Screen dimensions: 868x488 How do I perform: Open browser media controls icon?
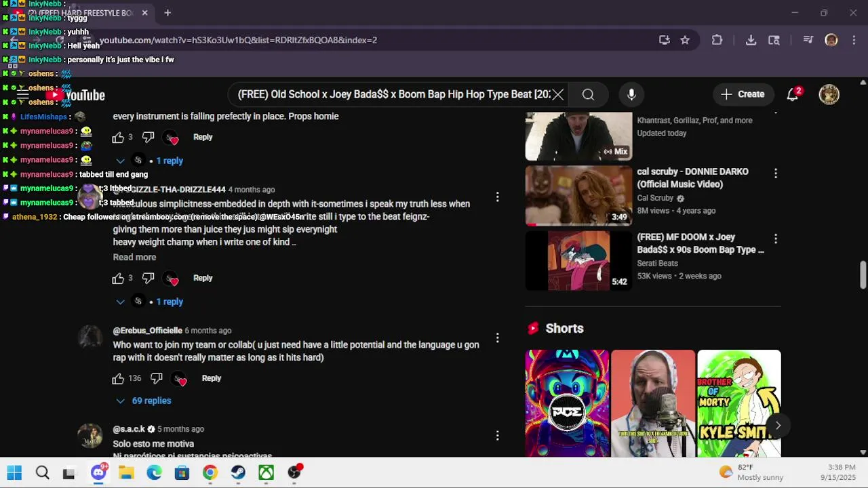tap(808, 40)
